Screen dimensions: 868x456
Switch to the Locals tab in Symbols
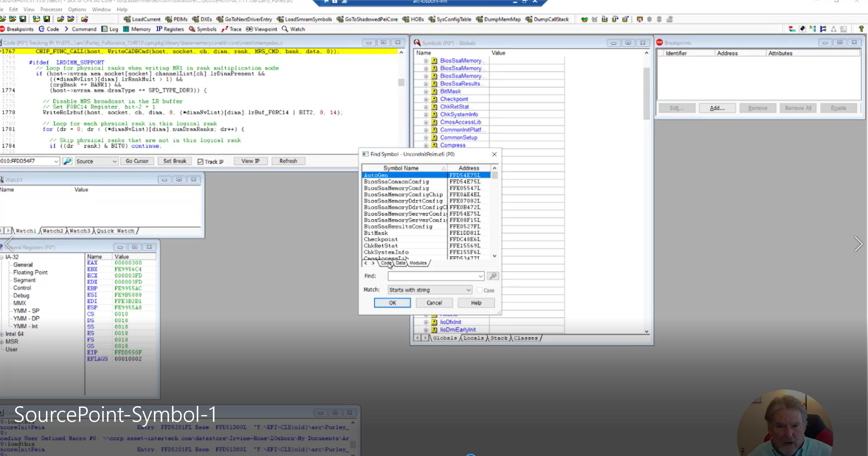pyautogui.click(x=473, y=338)
